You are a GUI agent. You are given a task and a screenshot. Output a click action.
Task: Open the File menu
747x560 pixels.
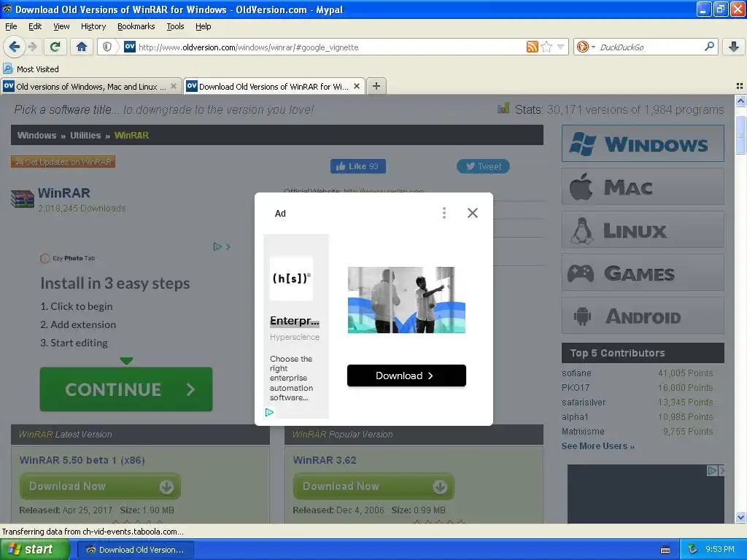(x=11, y=26)
